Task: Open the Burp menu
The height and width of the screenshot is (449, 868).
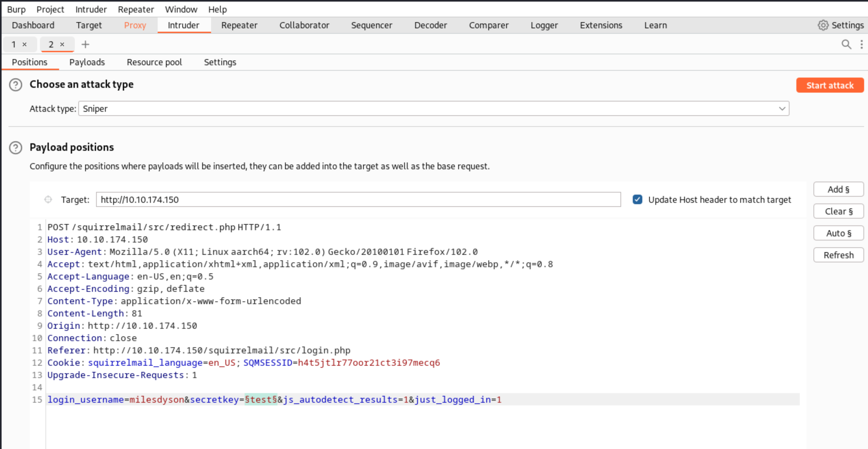Action: (x=16, y=9)
